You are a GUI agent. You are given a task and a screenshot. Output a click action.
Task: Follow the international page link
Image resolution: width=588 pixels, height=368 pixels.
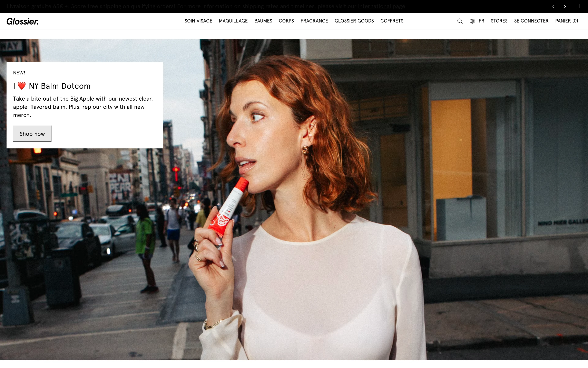tap(381, 7)
